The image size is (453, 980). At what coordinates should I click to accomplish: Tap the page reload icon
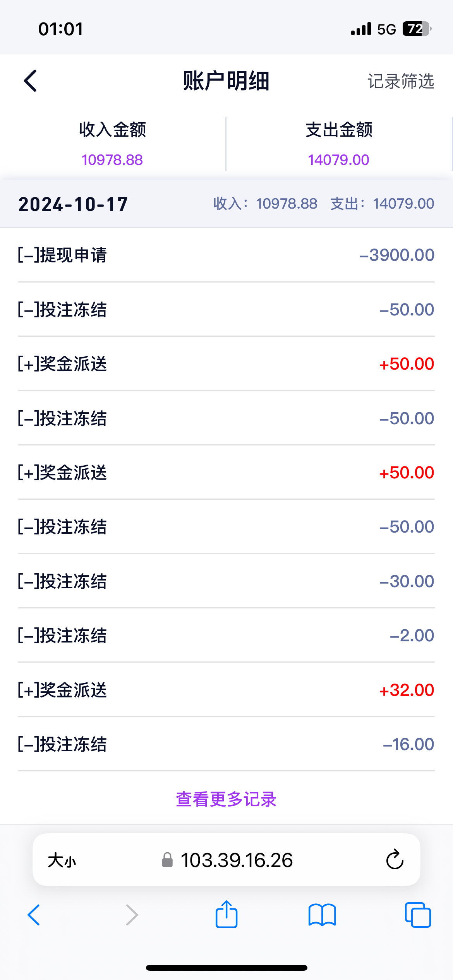(395, 860)
